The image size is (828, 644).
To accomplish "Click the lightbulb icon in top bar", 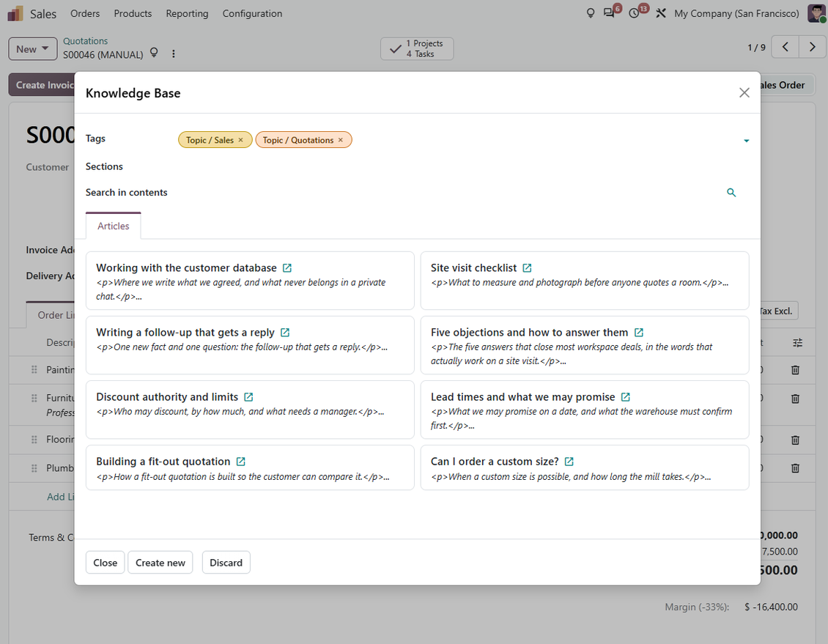I will click(591, 13).
